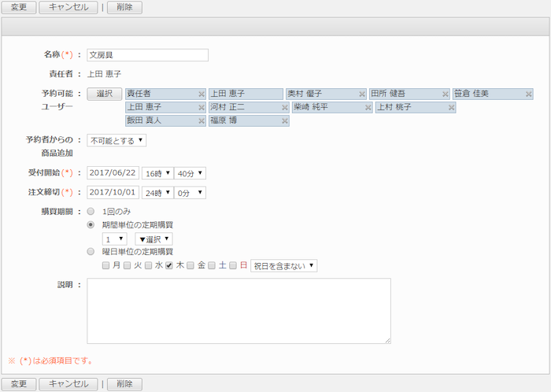The image size is (551, 392).
Task: Remove 笹倉 佳美 from allowed users
Action: tap(527, 94)
